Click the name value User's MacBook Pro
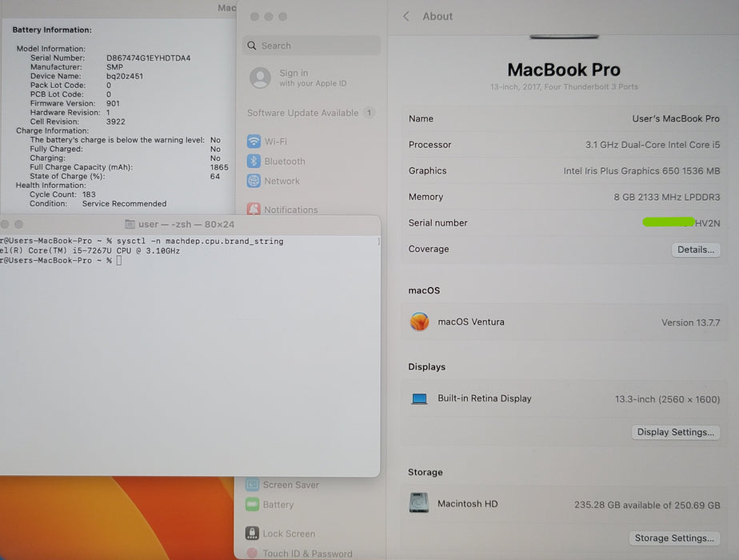Viewport: 739px width, 560px height. tap(675, 118)
